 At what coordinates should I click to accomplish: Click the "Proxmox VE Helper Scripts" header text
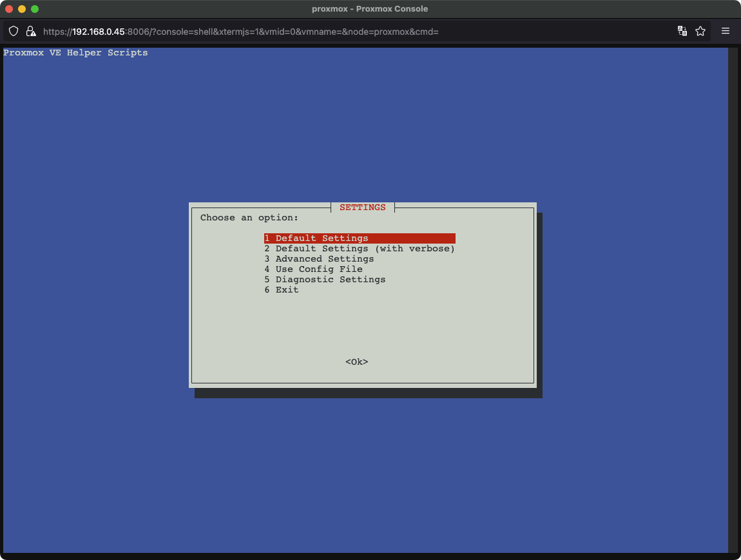tap(75, 53)
